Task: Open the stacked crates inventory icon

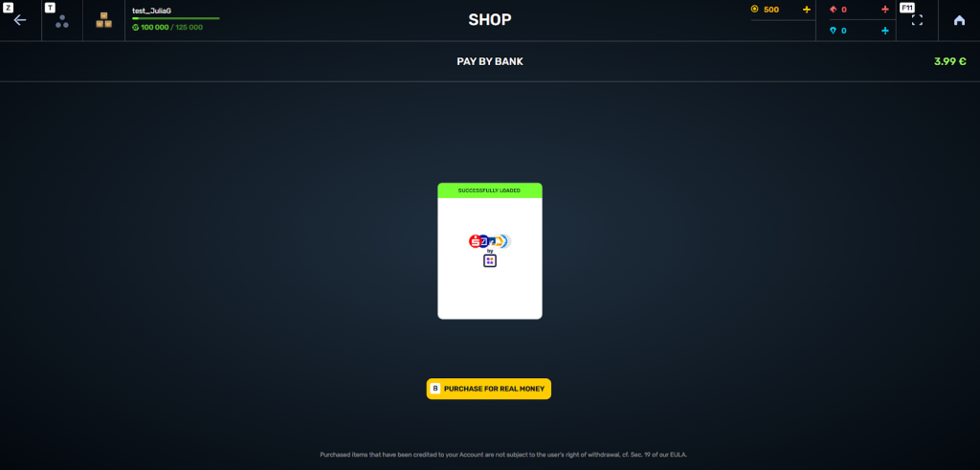Action: tap(103, 20)
